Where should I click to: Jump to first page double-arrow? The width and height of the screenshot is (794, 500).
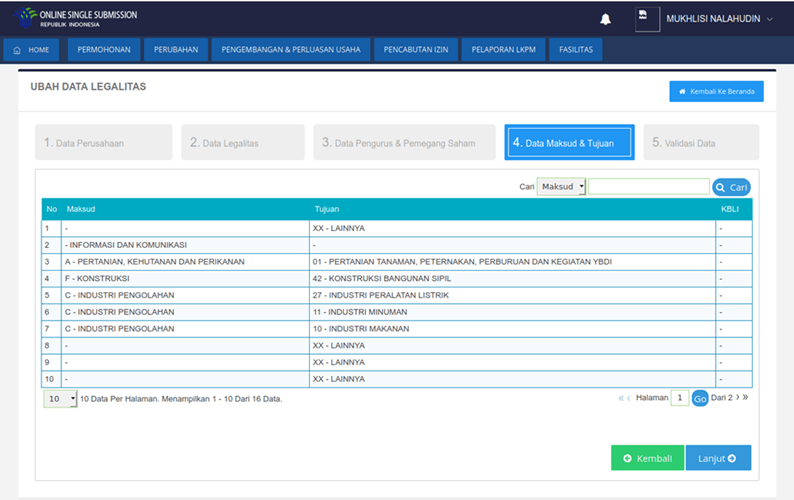point(620,398)
